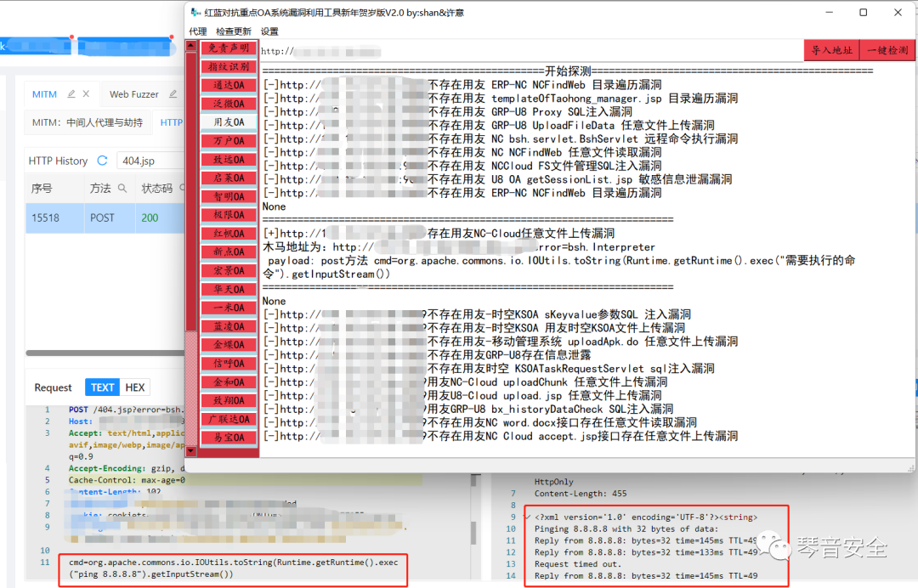Click the search icon in the 方法 column header
The height and width of the screenshot is (588, 918).
122,188
